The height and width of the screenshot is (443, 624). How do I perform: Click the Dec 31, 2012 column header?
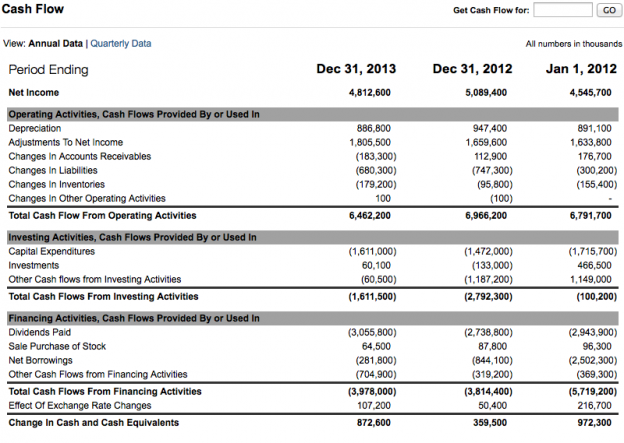(472, 68)
